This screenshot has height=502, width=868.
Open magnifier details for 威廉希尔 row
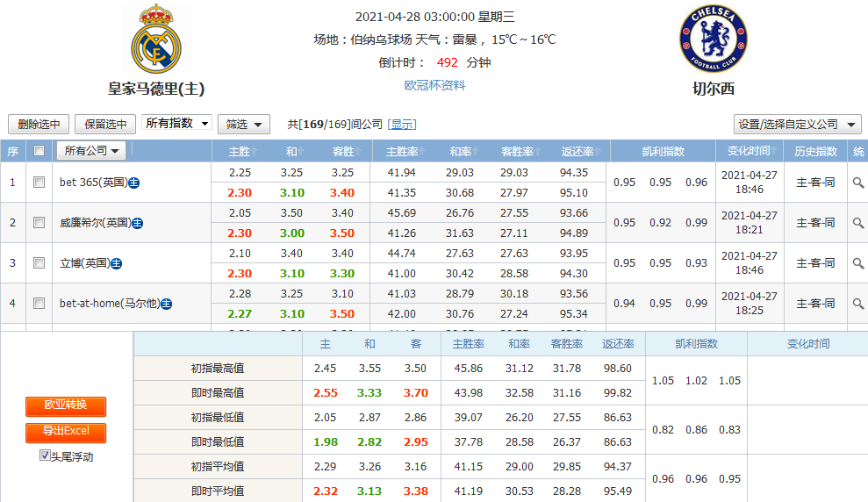tap(857, 223)
